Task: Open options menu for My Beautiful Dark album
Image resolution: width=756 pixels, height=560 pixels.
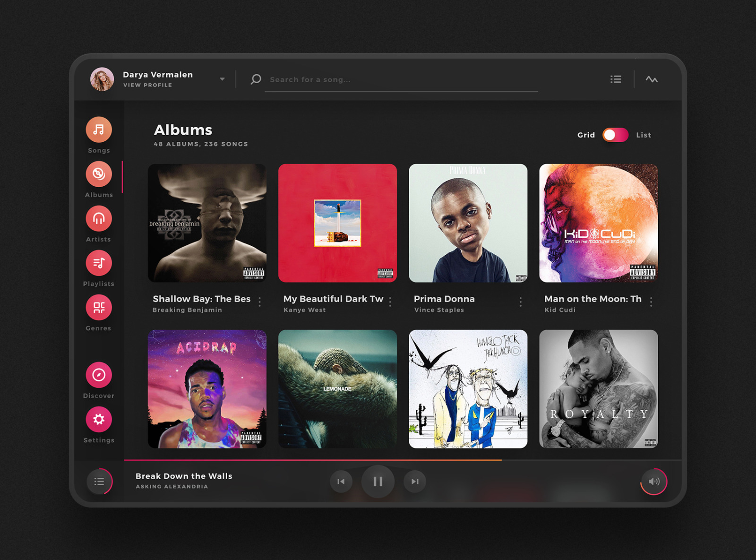Action: (390, 302)
